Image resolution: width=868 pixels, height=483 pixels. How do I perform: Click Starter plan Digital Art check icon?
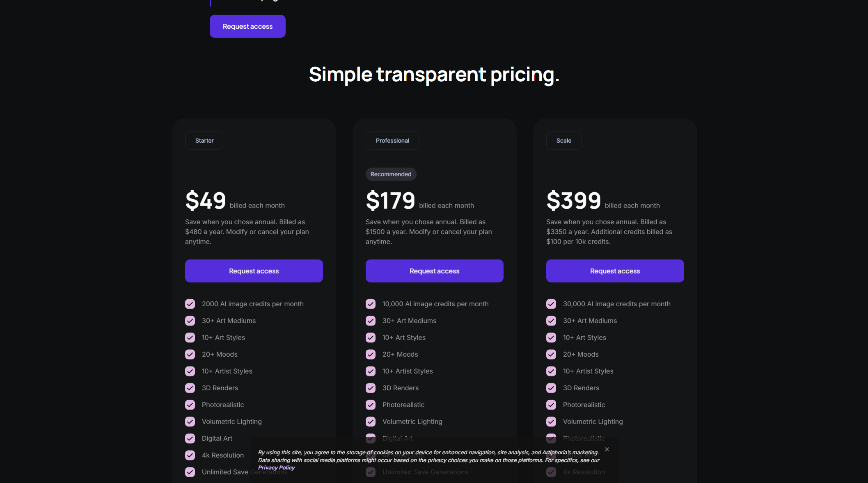pyautogui.click(x=190, y=439)
